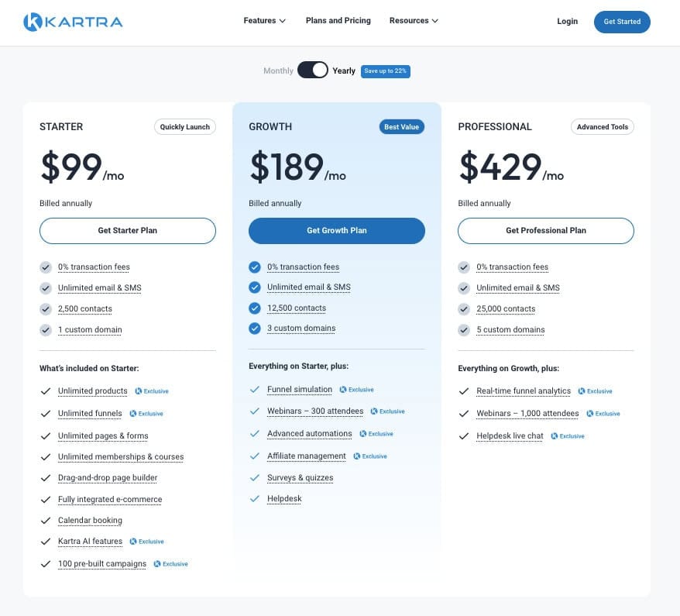
Task: Click the STARTER plan heading
Action: pos(61,126)
